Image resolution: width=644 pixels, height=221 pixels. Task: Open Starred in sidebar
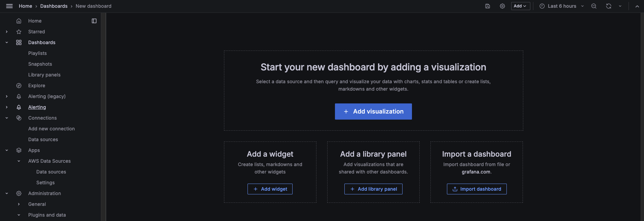tap(37, 32)
